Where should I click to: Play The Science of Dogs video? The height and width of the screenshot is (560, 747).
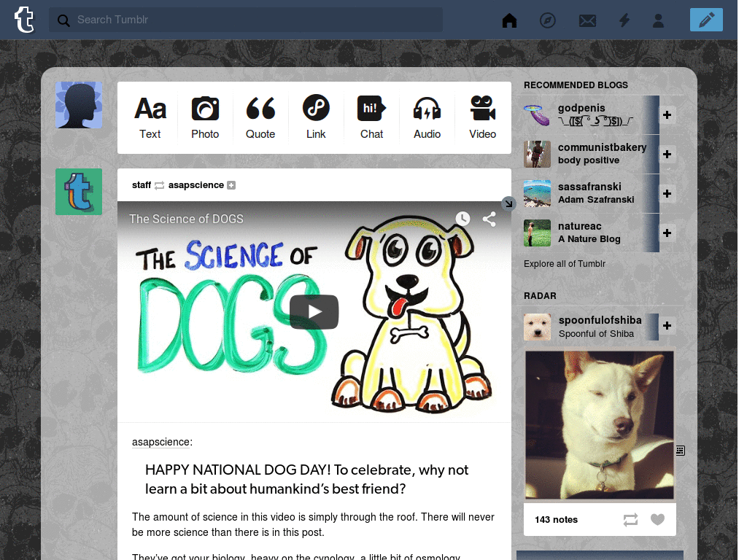click(314, 312)
